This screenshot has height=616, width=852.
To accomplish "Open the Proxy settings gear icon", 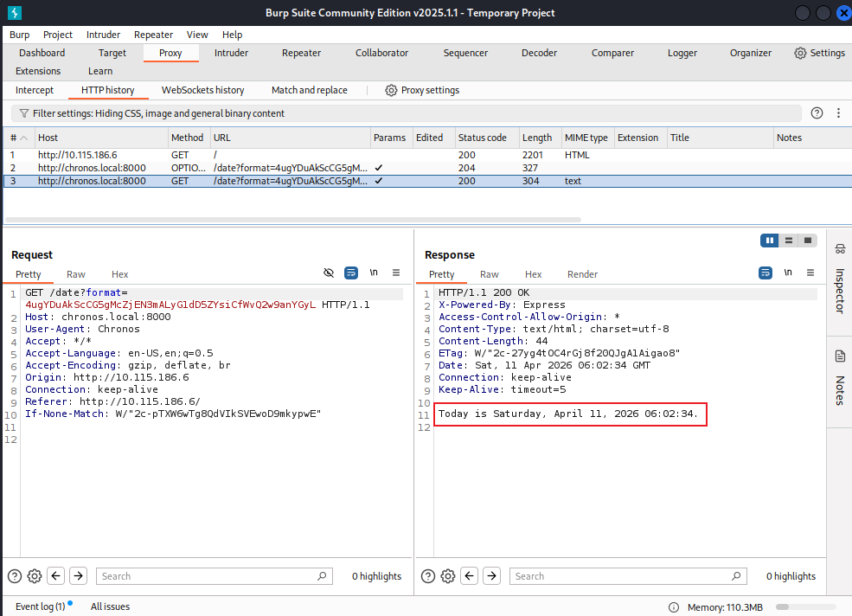I will click(391, 90).
